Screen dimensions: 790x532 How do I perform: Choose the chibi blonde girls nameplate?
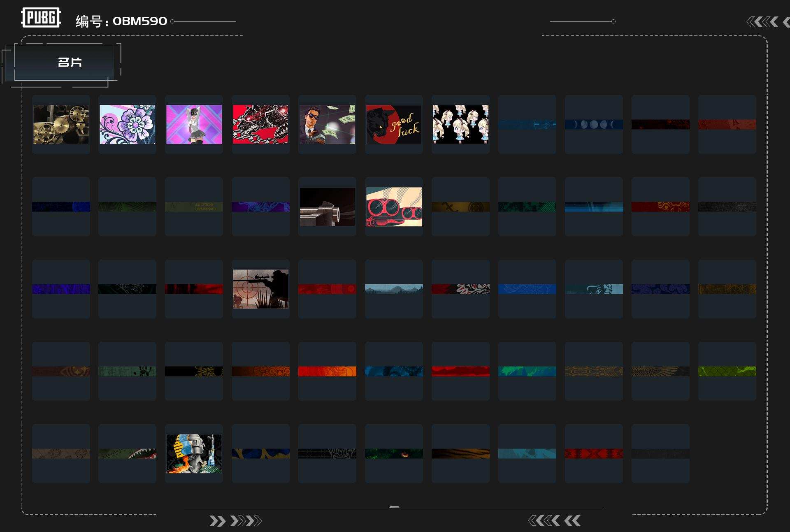460,124
